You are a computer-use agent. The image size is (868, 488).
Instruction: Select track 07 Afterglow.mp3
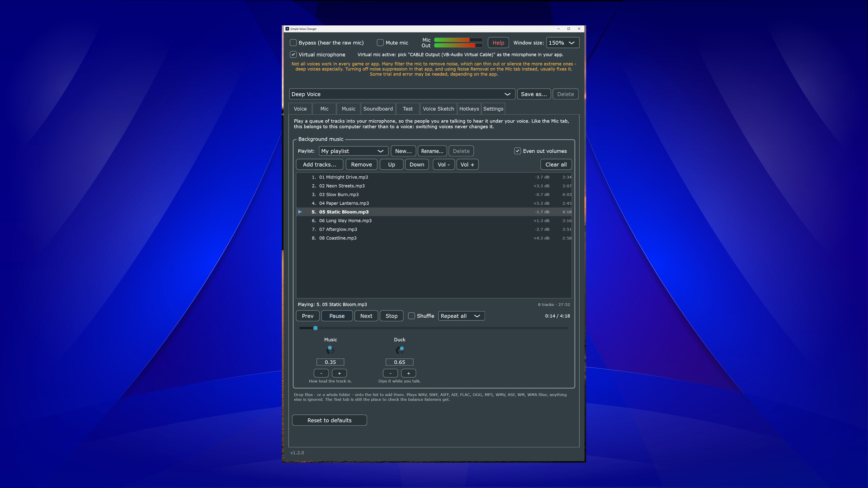pos(434,230)
